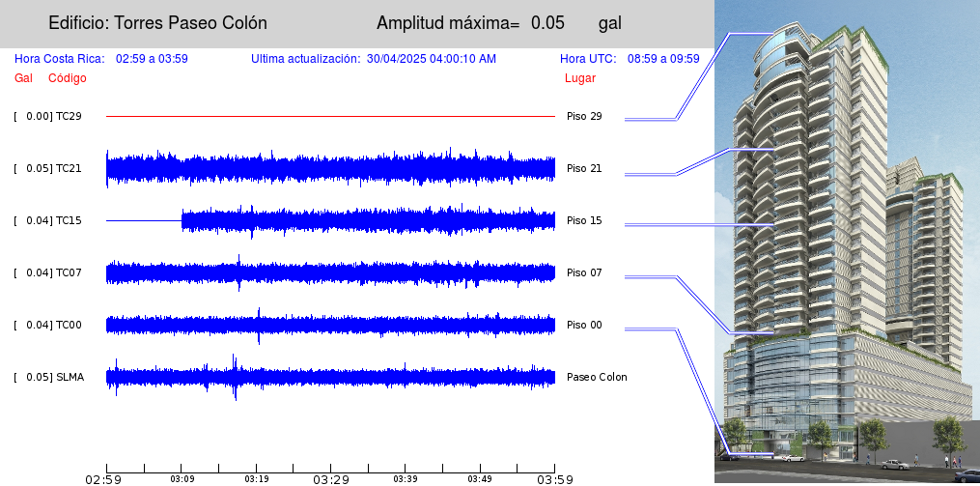Click the blue TC00 seismic waveform
This screenshot has width=980, height=486.
click(330, 326)
